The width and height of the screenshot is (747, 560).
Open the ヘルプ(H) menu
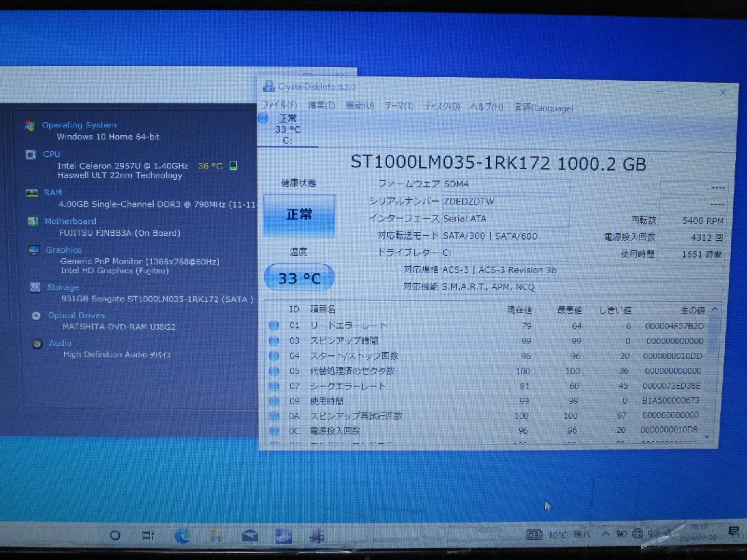(x=487, y=107)
